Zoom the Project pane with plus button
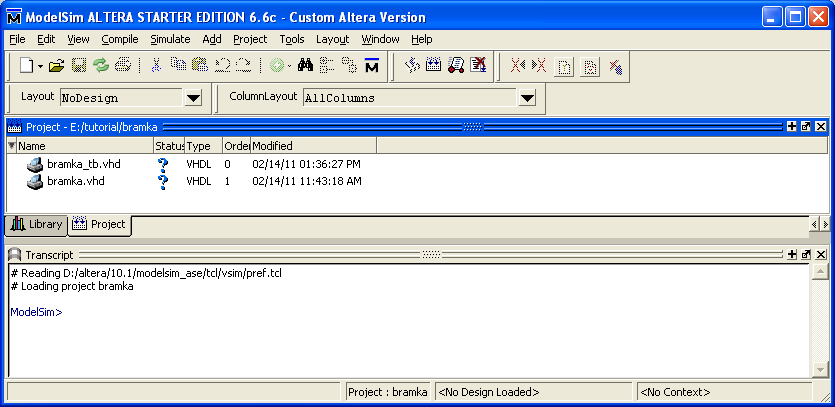 [792, 127]
